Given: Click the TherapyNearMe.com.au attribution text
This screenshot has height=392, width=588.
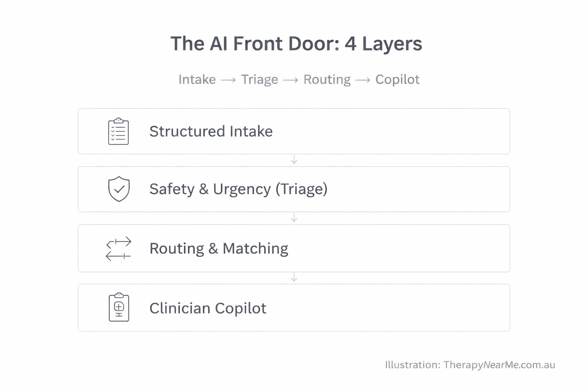Looking at the screenshot, I should [470, 365].
